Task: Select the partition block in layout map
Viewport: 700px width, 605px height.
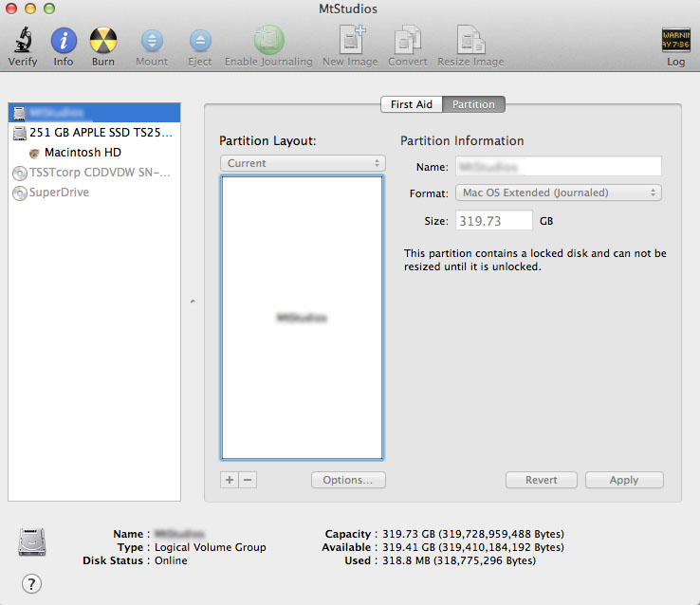Action: click(303, 318)
